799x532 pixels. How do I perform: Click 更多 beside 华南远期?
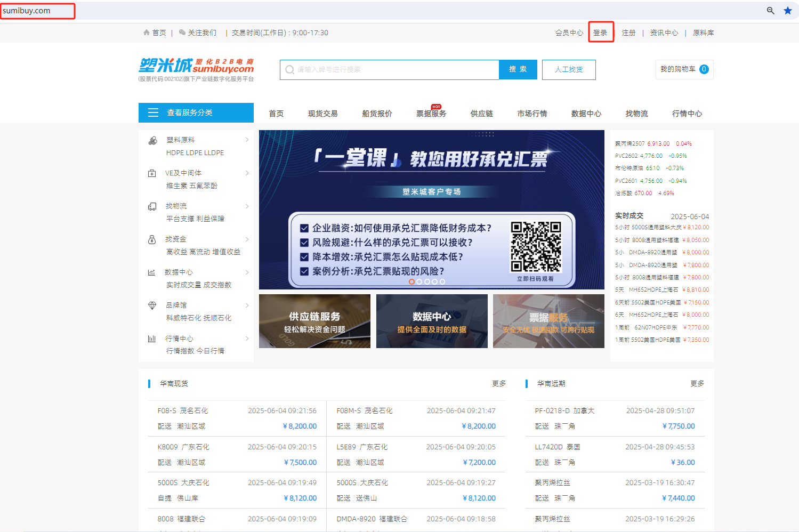697,383
